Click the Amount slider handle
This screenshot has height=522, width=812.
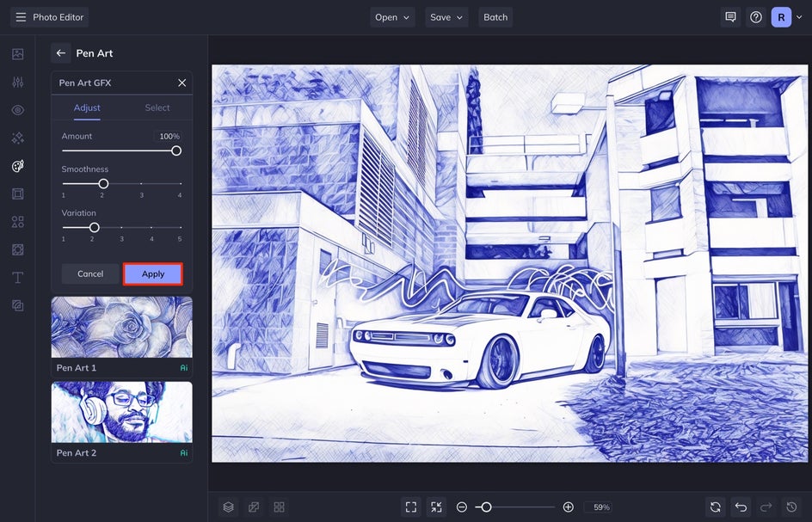tap(176, 150)
